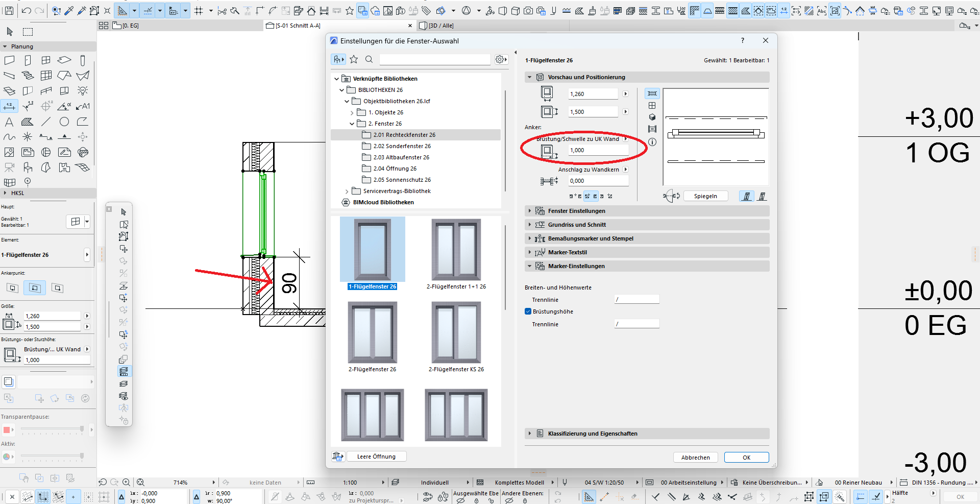Select the unhighlighted opening-side toggle next to Spiegeln
The image size is (980, 504).
(762, 196)
